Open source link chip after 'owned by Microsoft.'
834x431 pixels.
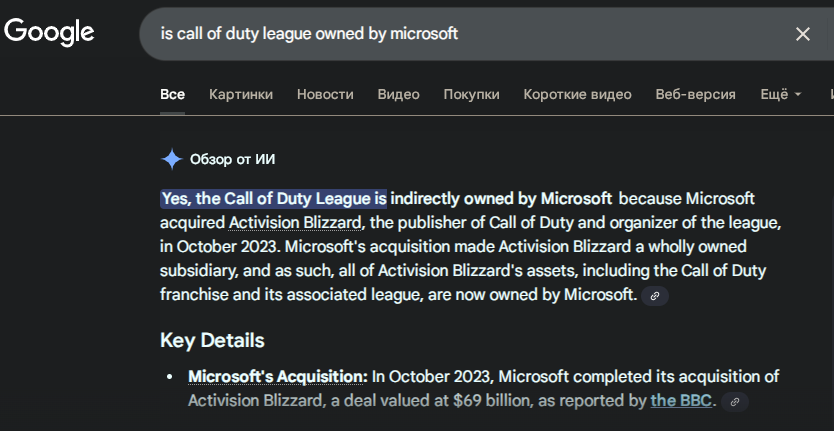(x=654, y=295)
